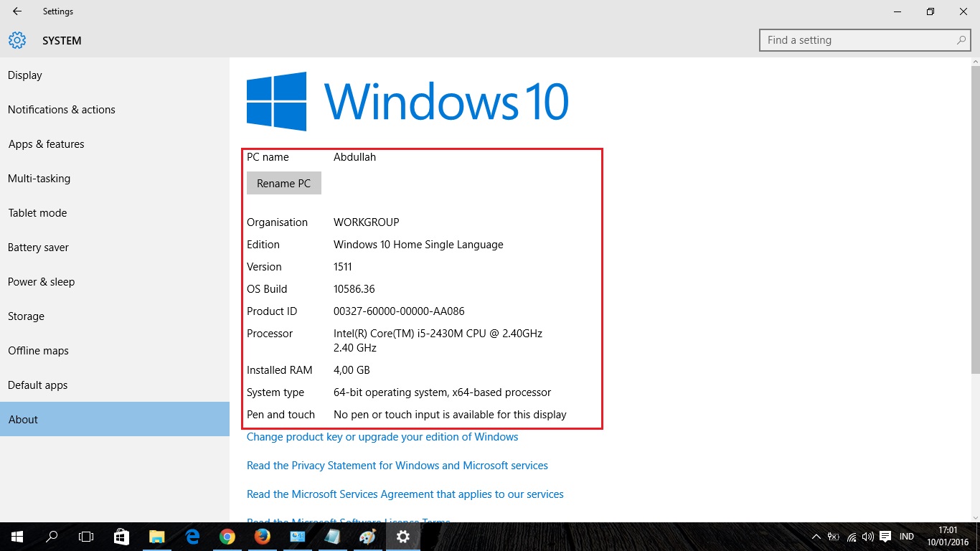Screen dimensions: 980x551
Task: Click the No pen or touch input text
Action: (450, 415)
